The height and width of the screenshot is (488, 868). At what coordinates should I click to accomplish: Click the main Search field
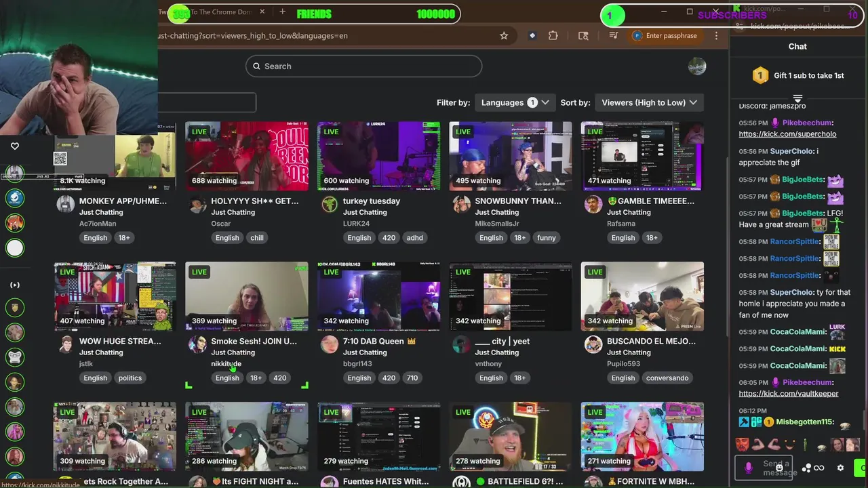pyautogui.click(x=363, y=66)
